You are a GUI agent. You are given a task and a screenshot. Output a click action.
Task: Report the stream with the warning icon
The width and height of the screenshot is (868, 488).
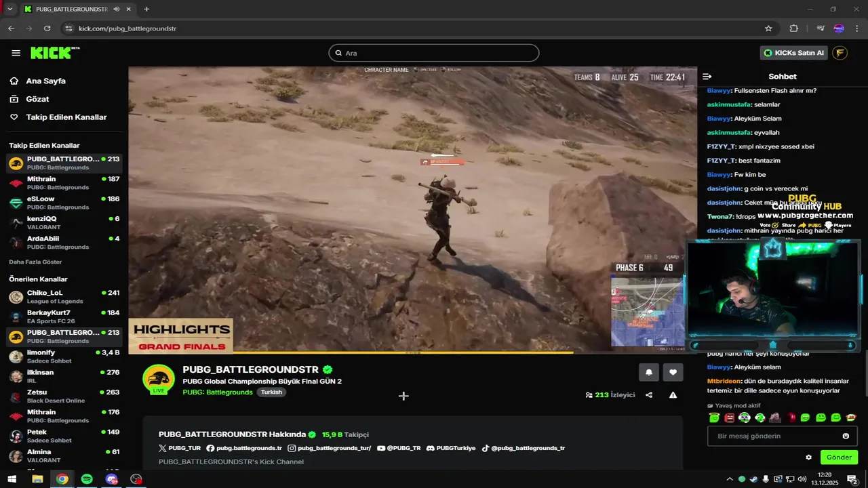point(673,395)
